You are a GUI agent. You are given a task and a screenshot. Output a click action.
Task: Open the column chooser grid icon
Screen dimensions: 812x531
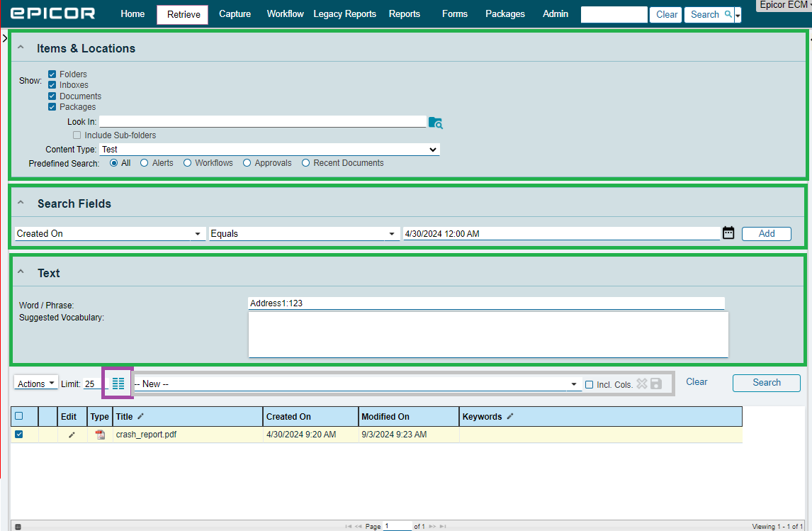(x=118, y=384)
